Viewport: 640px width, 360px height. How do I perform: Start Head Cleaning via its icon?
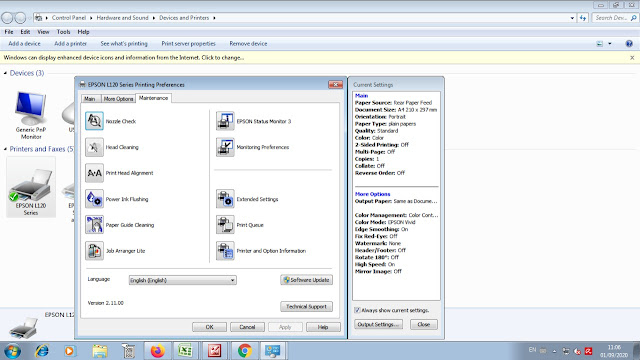94,147
